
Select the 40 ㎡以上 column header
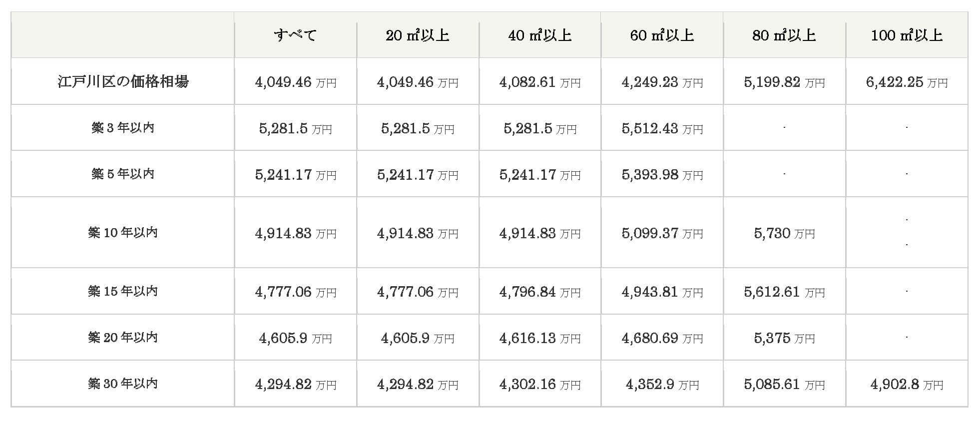click(x=540, y=35)
